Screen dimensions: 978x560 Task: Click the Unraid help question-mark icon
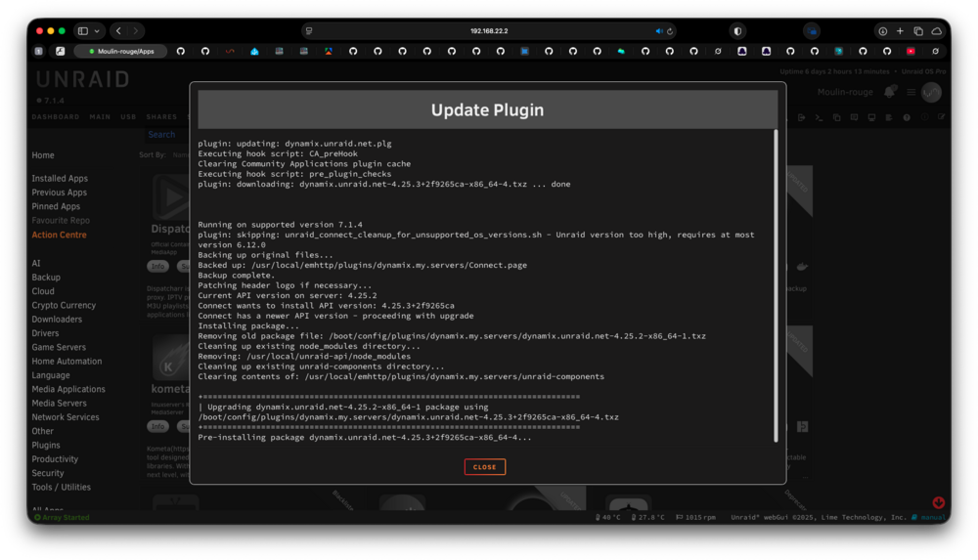(x=907, y=117)
